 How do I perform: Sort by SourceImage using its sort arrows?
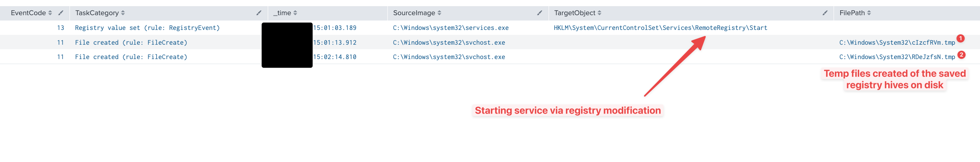pyautogui.click(x=439, y=13)
